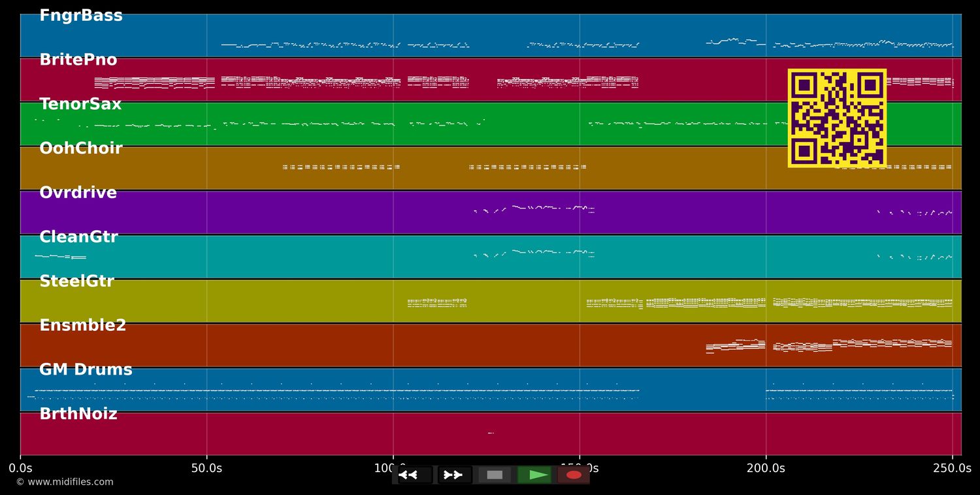Select the FngrBass track label
The image size is (980, 495).
coord(81,15)
